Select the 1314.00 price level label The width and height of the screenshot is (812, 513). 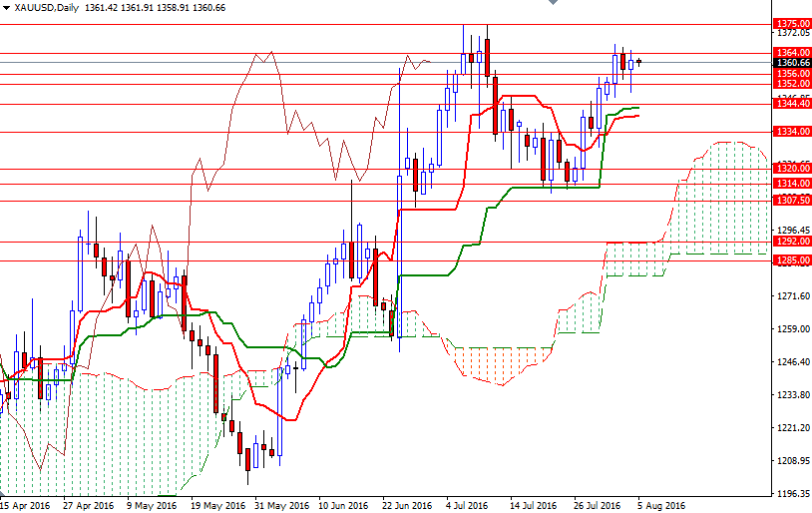792,184
